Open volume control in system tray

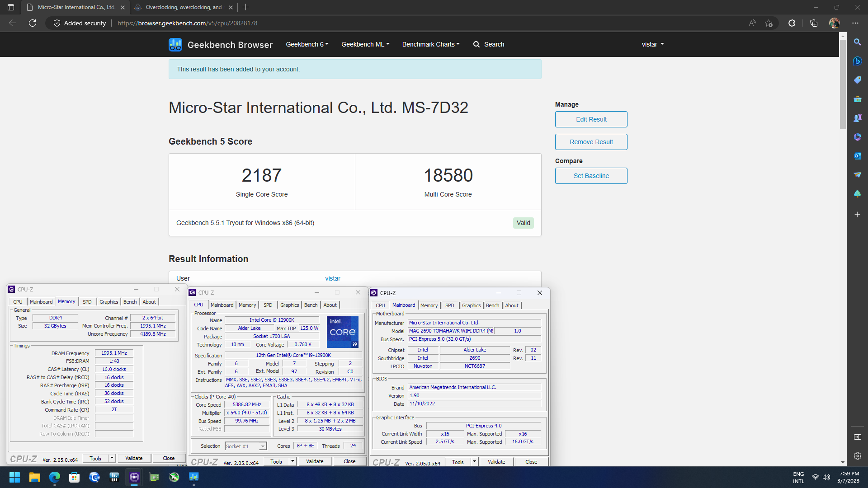[x=826, y=477]
